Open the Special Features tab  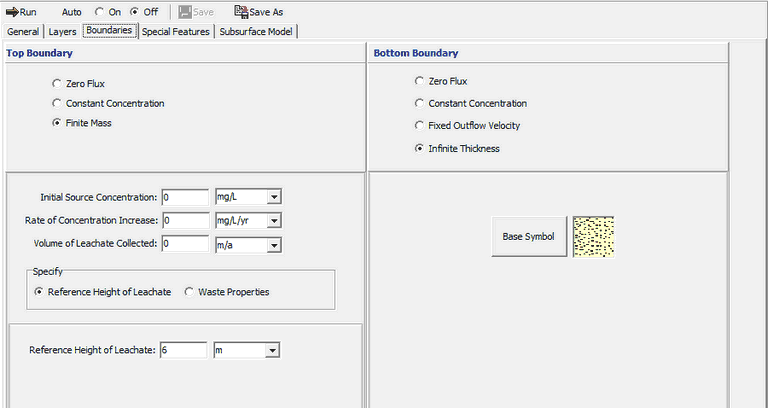click(176, 31)
